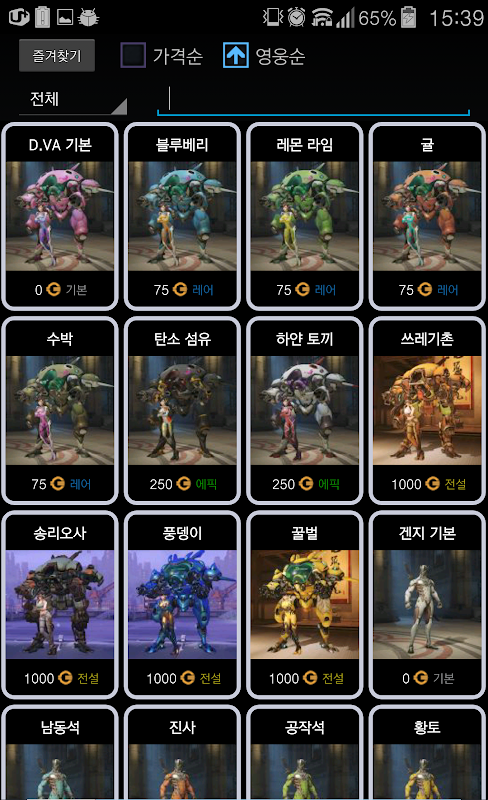Viewport: 488px width, 800px height.
Task: Click the 전체 dropdown corner triangle
Action: 119,107
